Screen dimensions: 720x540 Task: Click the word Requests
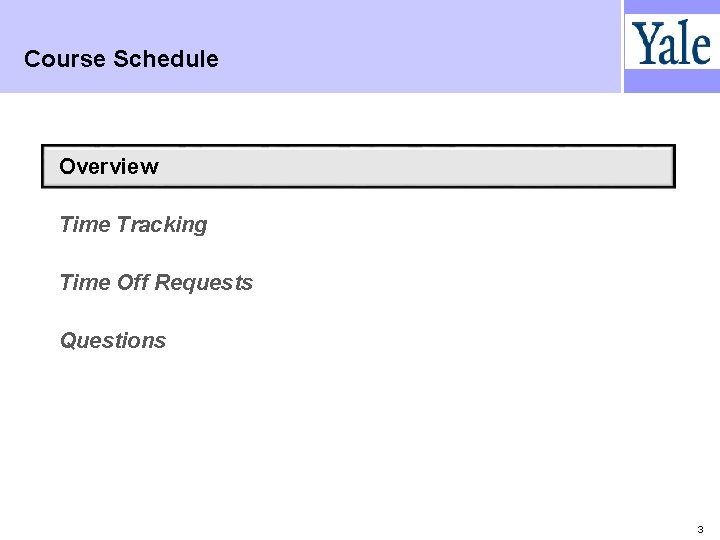[204, 283]
